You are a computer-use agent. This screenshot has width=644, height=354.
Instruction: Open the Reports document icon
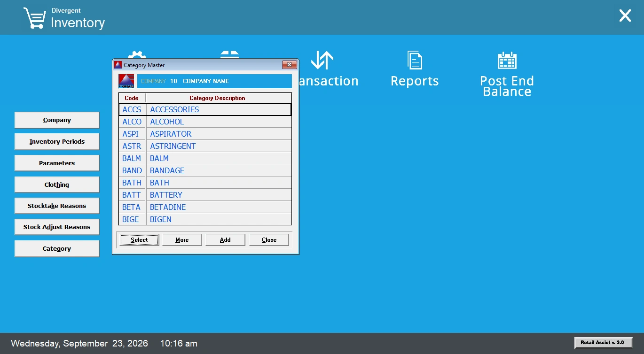(415, 60)
